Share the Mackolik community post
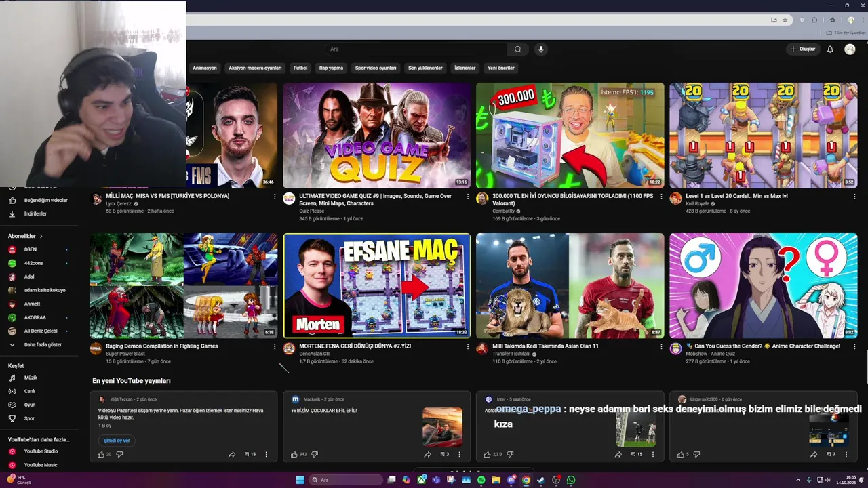The image size is (868, 488). pos(427,455)
